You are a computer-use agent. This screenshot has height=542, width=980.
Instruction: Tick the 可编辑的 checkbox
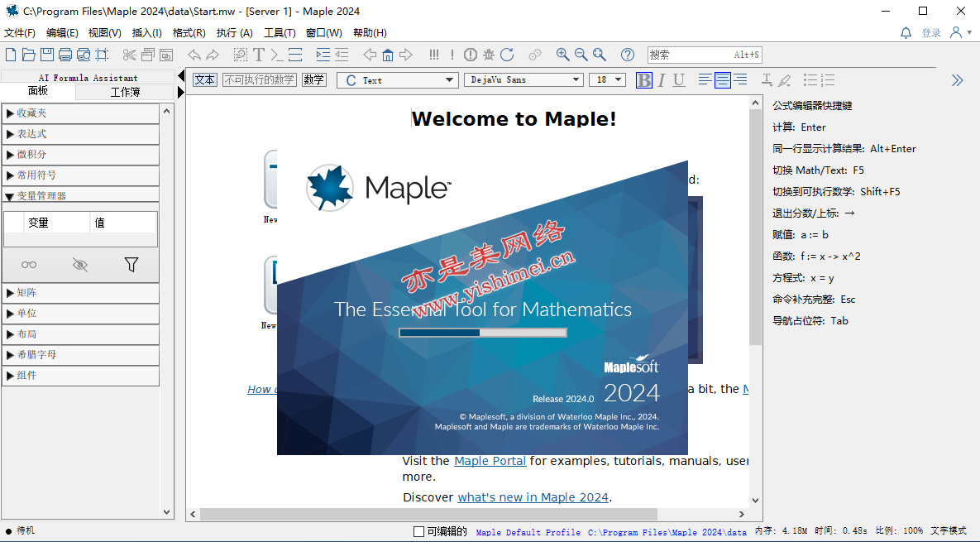coord(418,531)
